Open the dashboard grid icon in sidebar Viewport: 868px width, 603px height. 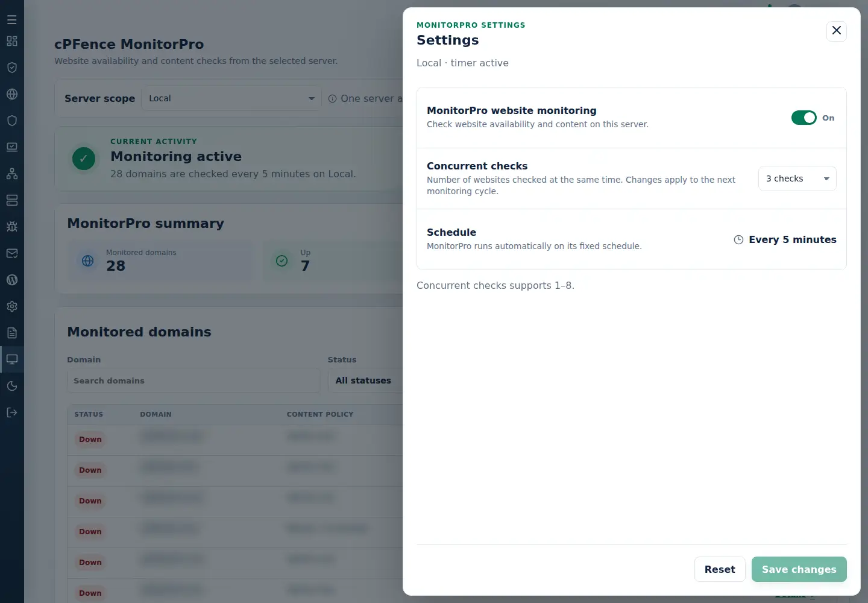(12, 41)
